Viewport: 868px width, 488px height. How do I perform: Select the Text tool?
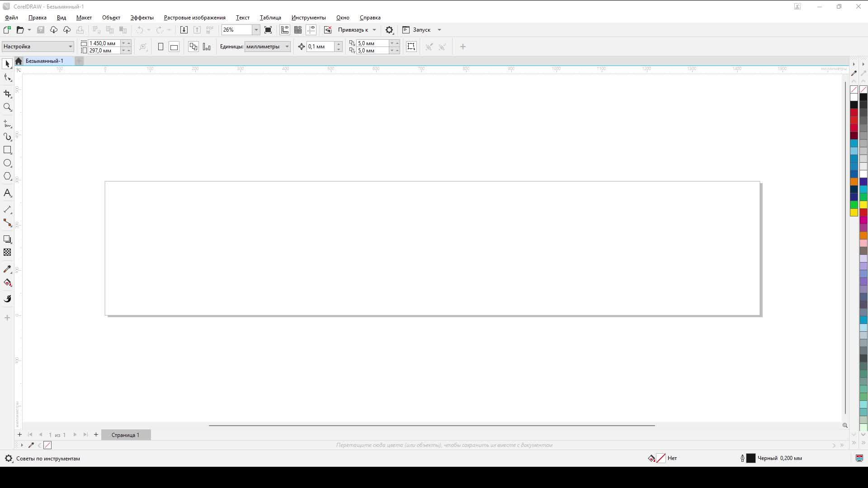[7, 193]
